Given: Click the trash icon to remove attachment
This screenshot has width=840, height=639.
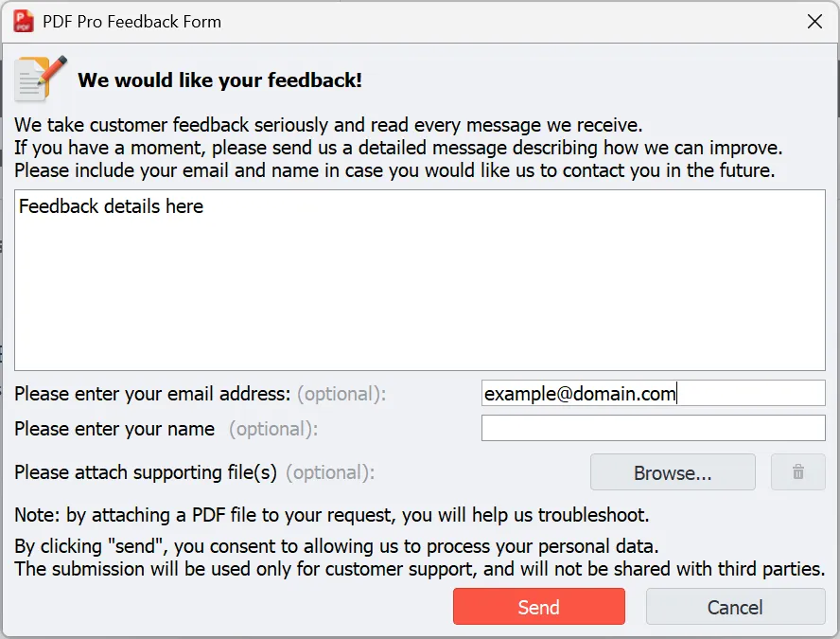Looking at the screenshot, I should [x=797, y=472].
